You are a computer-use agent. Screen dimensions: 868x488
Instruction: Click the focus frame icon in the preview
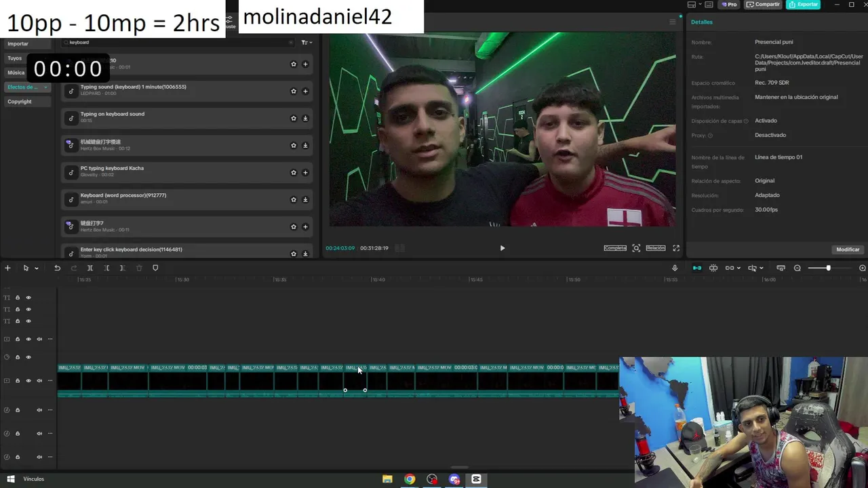636,248
